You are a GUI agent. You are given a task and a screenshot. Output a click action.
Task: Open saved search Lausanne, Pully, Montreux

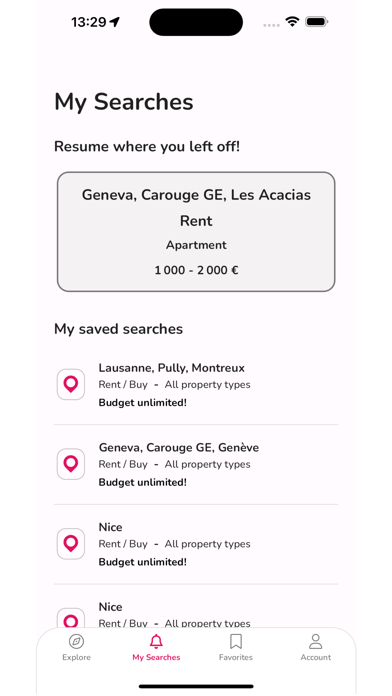point(196,385)
